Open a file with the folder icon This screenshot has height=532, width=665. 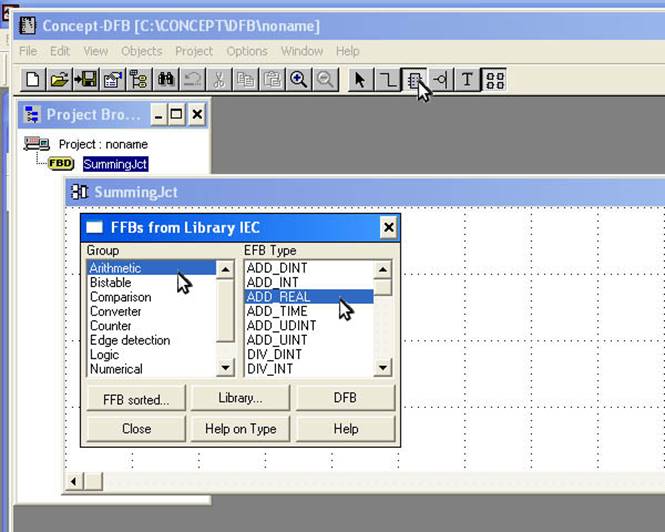click(59, 79)
